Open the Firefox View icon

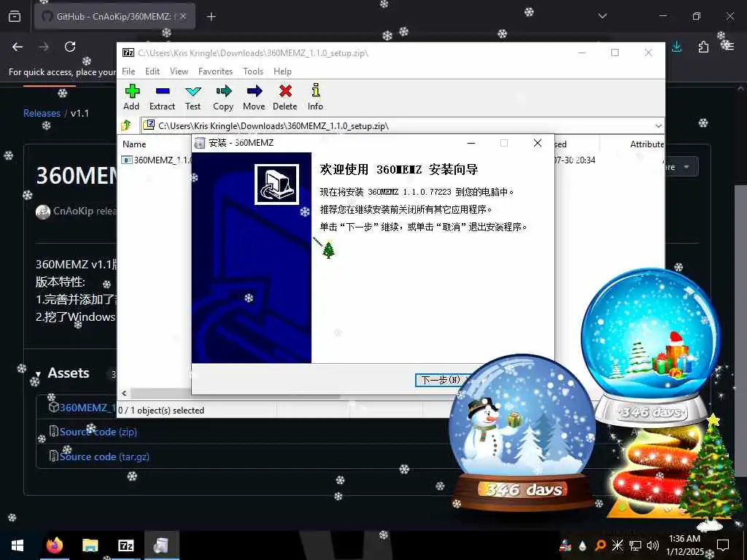coord(15,16)
